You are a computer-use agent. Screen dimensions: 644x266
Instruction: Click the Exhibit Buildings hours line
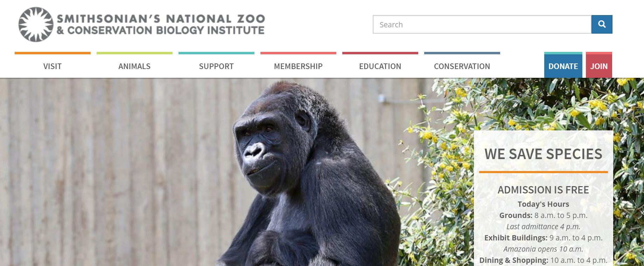[543, 238]
